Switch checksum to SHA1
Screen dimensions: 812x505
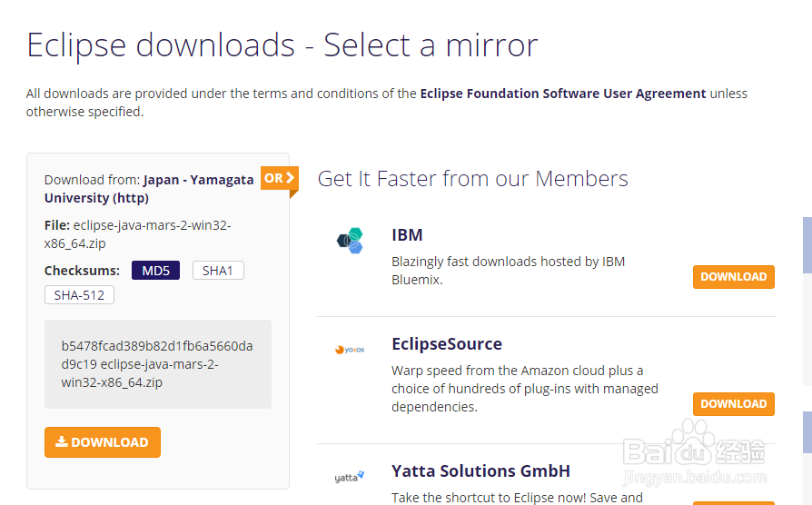click(x=218, y=271)
